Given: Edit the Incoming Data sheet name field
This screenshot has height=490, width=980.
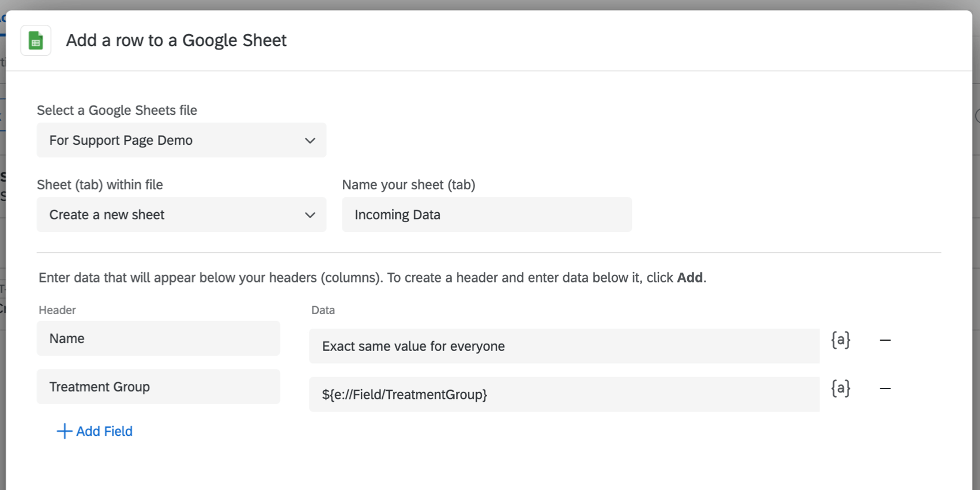Looking at the screenshot, I should pyautogui.click(x=486, y=214).
